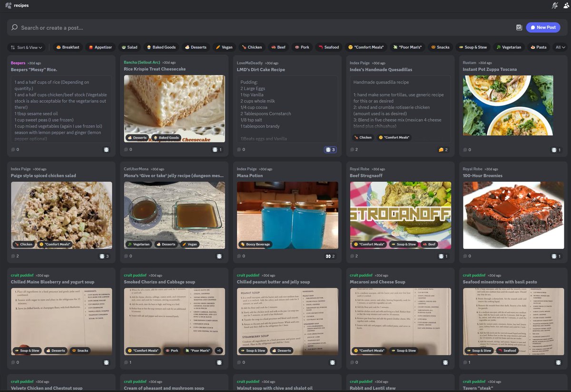This screenshot has width=571, height=392.
Task: Click Boozy Beverage tag on Mana Potion card
Action: click(x=256, y=244)
